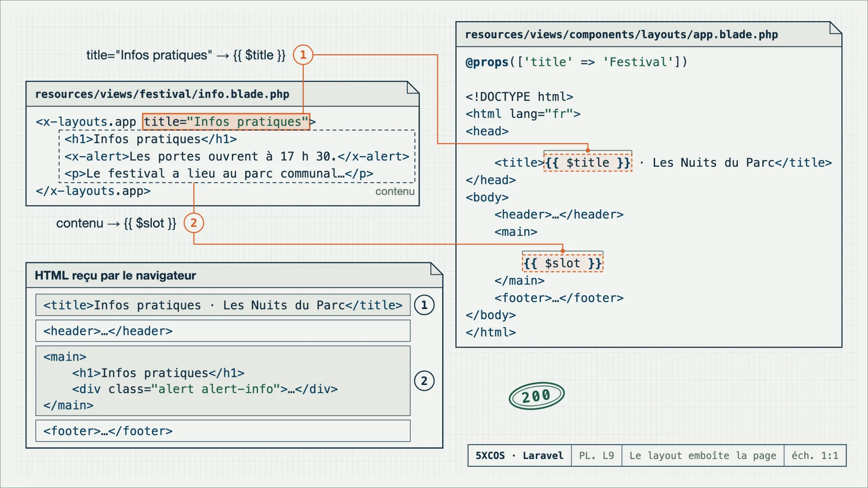Click the green 200 status stamp
This screenshot has height=488, width=868.
(537, 396)
